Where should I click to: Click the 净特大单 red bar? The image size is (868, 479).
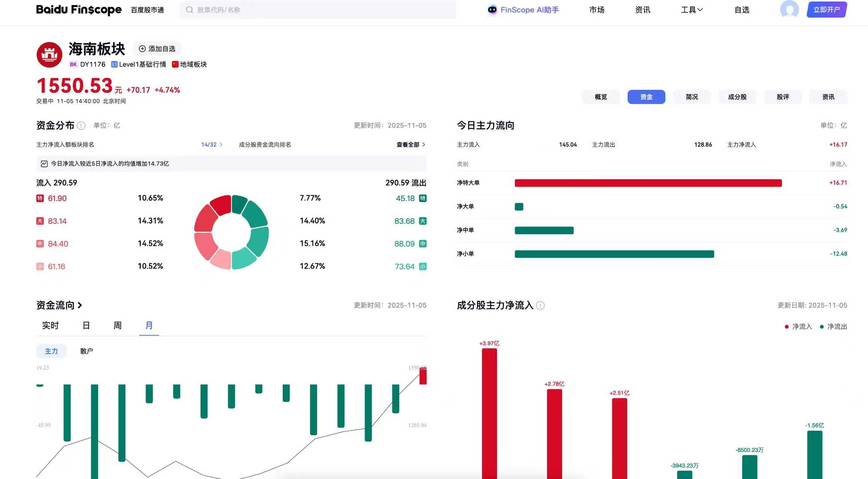tap(648, 183)
